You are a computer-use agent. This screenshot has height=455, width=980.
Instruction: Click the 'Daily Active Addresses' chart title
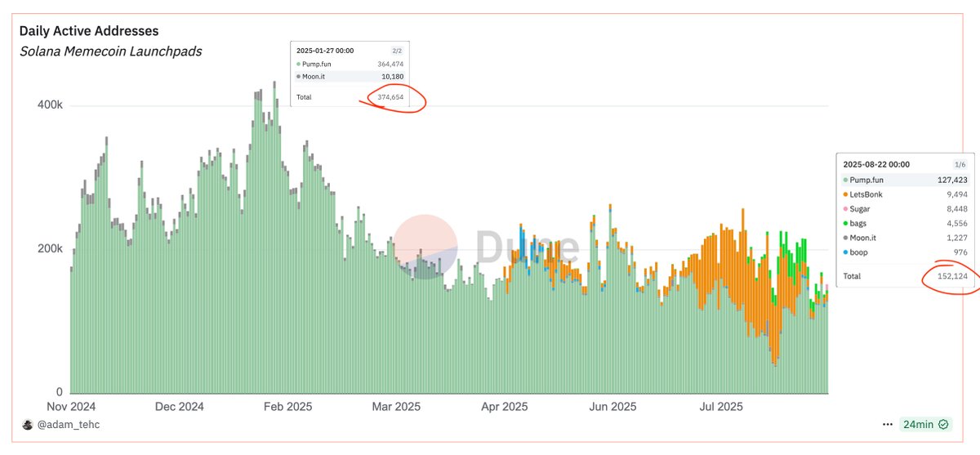pyautogui.click(x=89, y=31)
